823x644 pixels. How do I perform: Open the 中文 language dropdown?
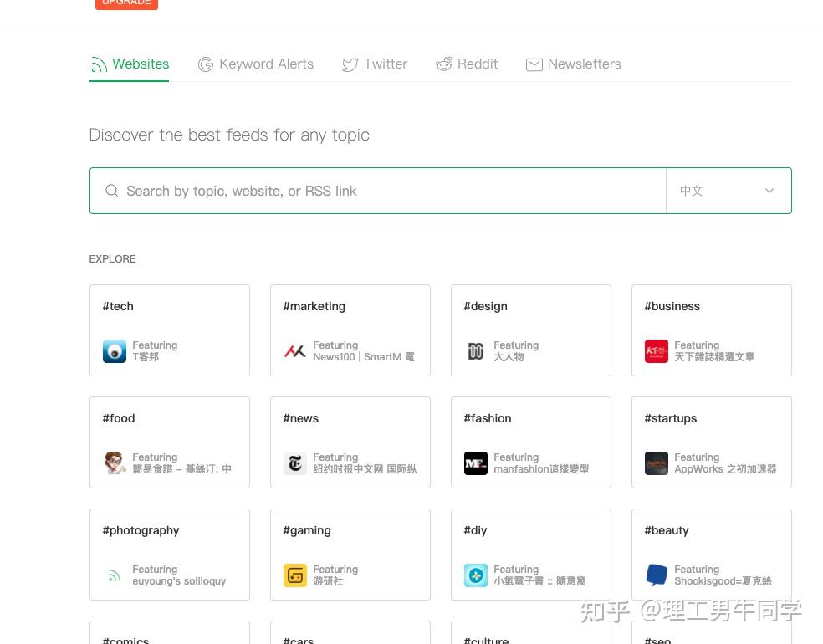tap(728, 191)
